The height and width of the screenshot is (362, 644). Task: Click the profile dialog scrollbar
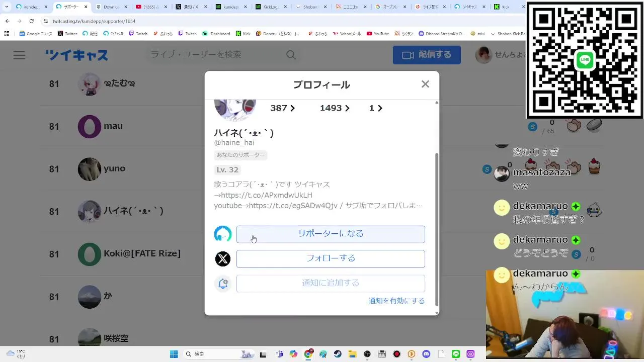(x=436, y=229)
